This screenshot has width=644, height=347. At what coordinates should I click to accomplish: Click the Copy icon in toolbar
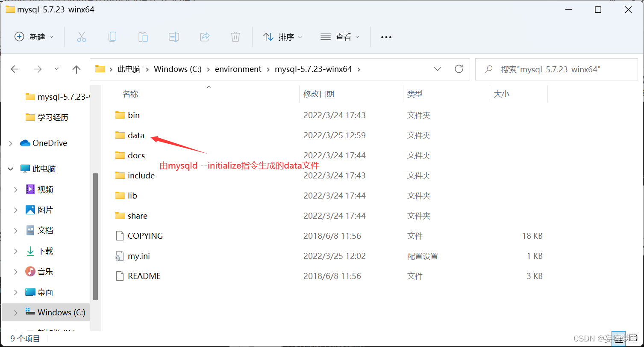coord(112,37)
